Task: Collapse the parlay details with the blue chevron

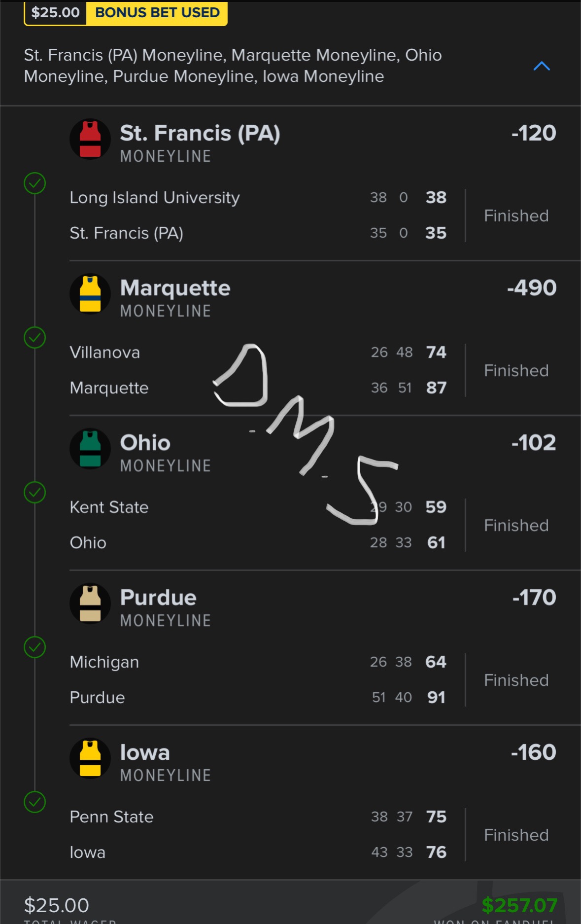Action: 542,66
